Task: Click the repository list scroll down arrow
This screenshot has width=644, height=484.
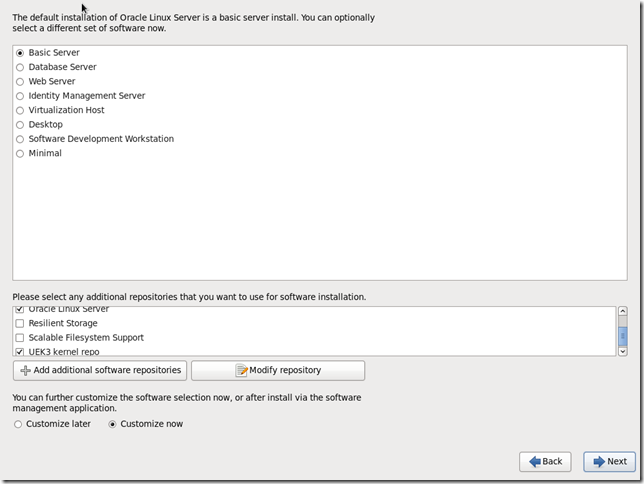Action: pyautogui.click(x=623, y=351)
